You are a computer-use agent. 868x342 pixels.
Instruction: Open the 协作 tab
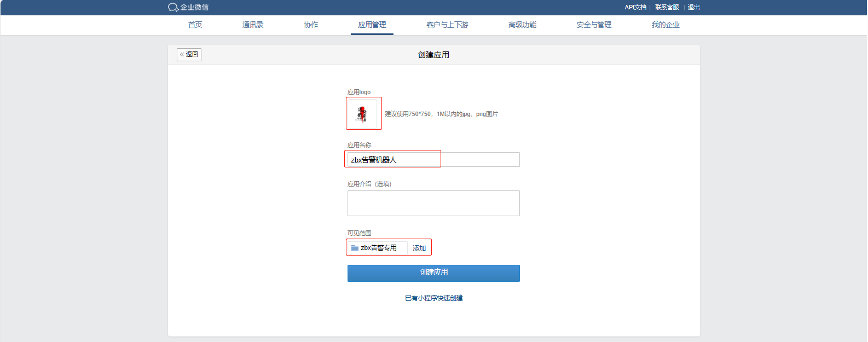click(311, 25)
